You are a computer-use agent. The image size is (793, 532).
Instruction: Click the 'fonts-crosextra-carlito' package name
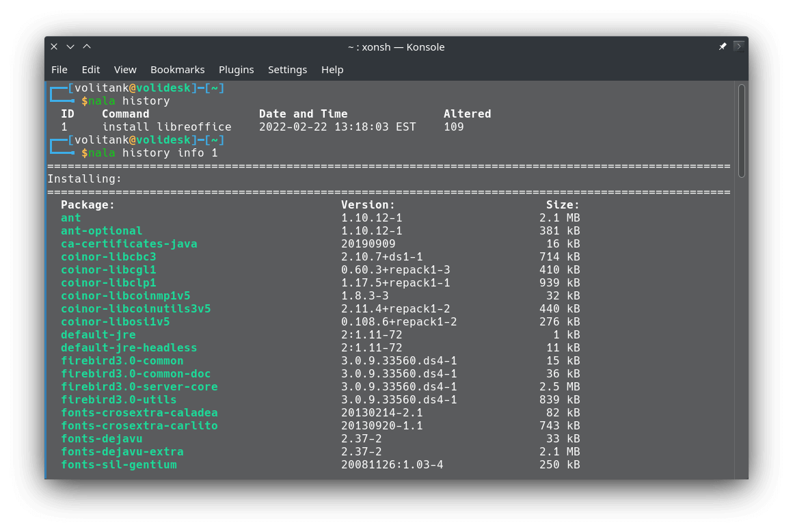click(x=139, y=426)
